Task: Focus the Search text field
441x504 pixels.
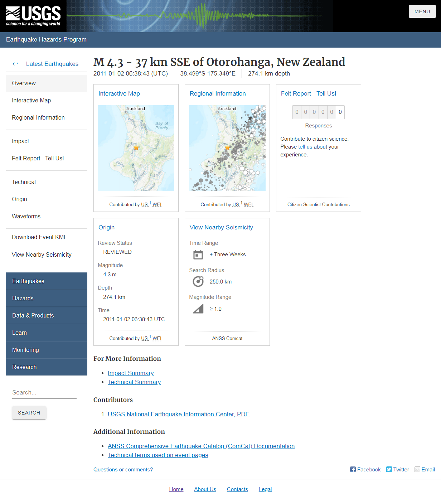Action: (x=44, y=393)
